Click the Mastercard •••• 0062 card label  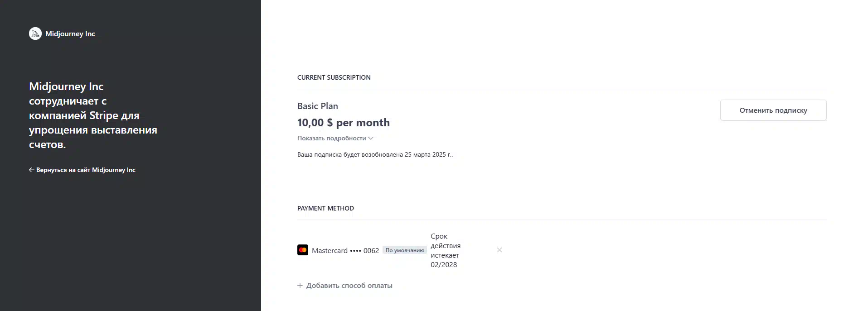[x=345, y=250]
